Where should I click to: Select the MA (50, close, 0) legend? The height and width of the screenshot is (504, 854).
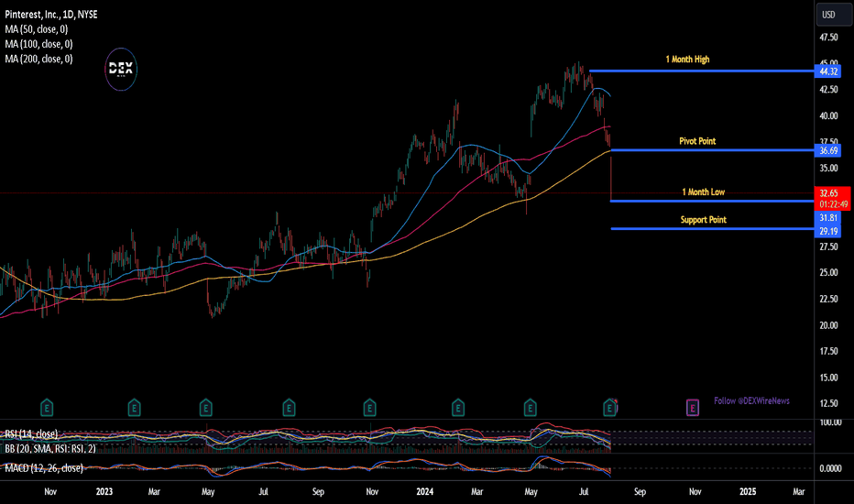(37, 29)
